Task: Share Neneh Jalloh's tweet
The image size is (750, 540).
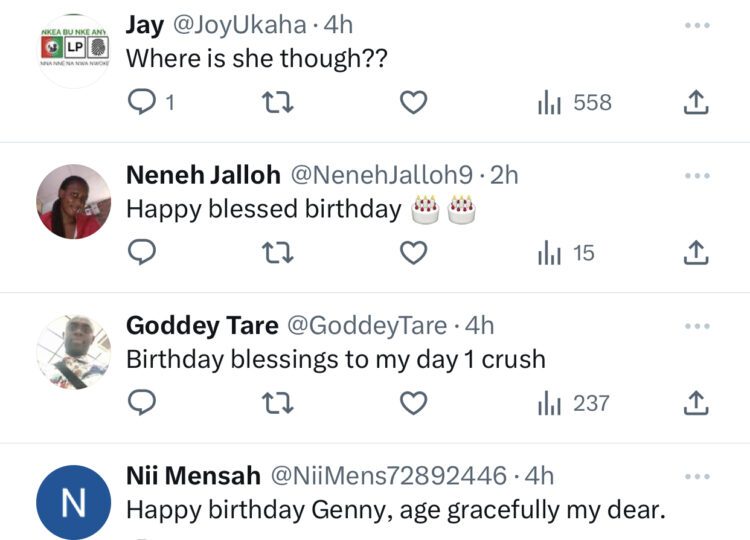Action: pos(696,253)
